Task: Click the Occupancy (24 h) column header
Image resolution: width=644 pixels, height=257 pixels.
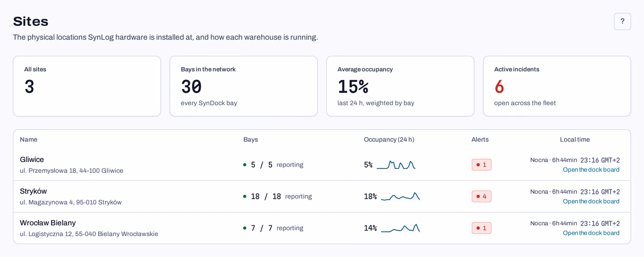Action: coord(389,139)
